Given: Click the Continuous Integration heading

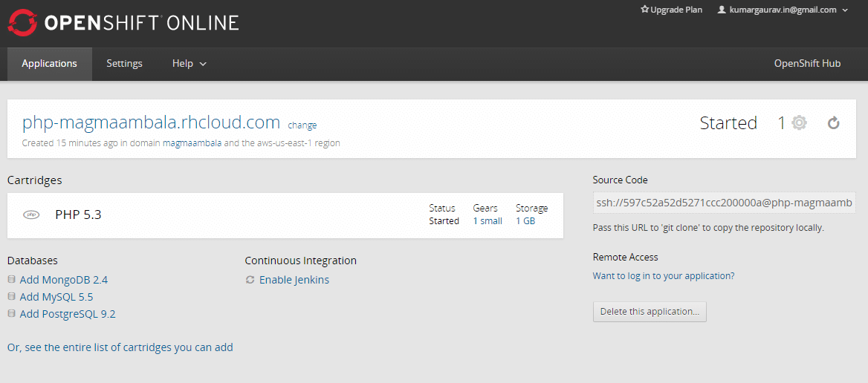Looking at the screenshot, I should pyautogui.click(x=300, y=261).
